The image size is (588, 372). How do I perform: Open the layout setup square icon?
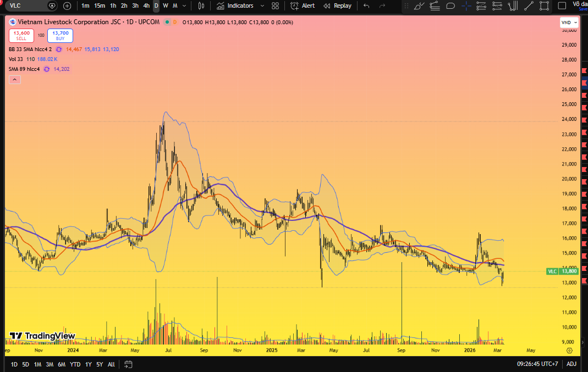tap(562, 5)
